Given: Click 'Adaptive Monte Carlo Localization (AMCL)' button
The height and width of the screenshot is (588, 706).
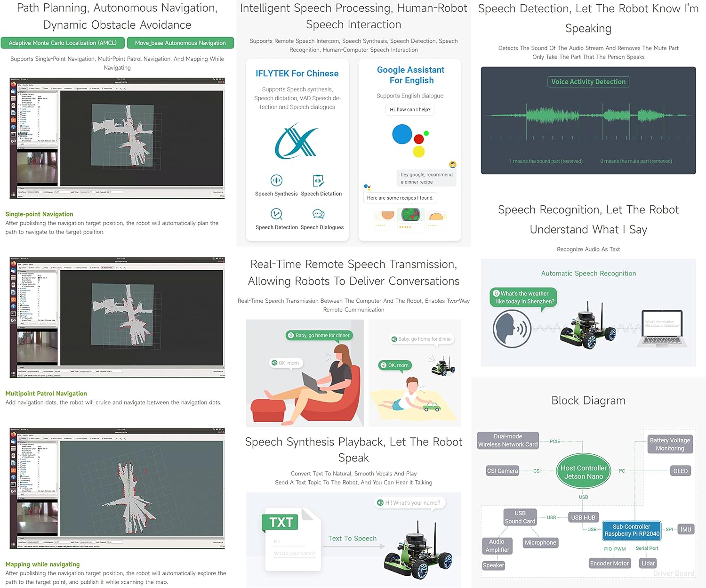Looking at the screenshot, I should point(63,43).
